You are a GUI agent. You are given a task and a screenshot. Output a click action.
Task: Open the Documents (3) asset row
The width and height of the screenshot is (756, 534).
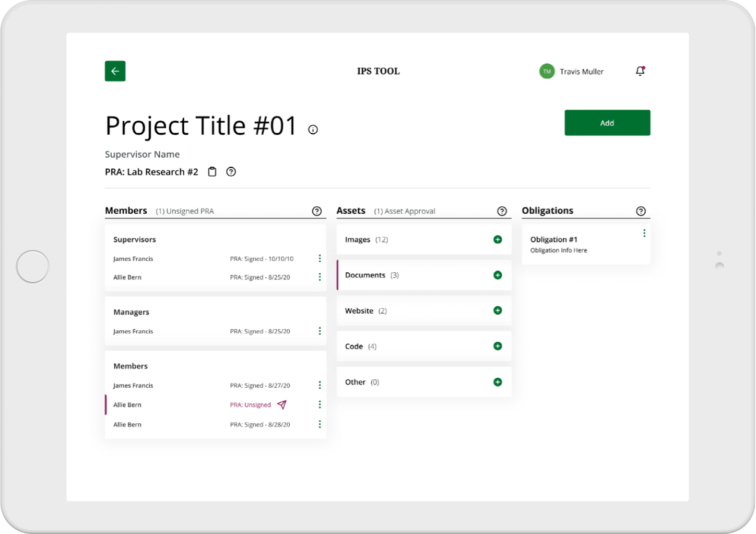(424, 275)
